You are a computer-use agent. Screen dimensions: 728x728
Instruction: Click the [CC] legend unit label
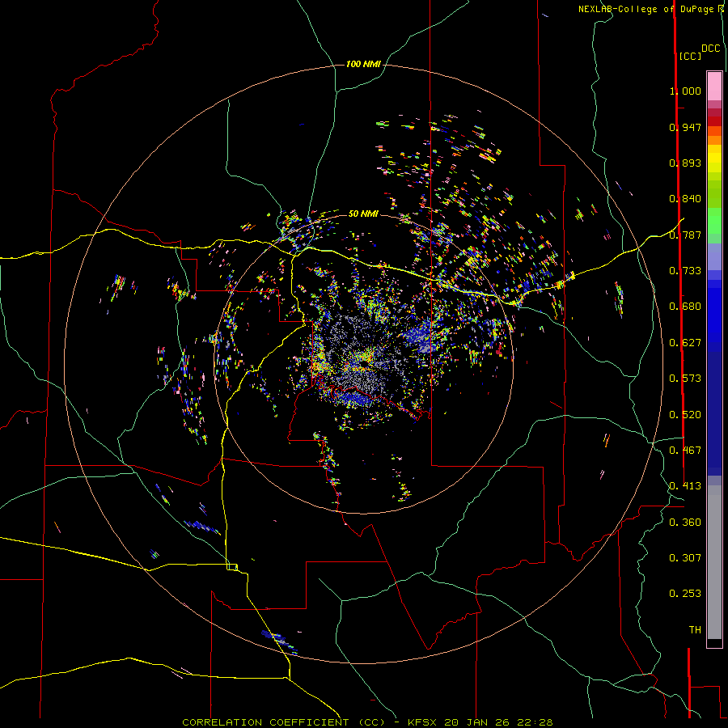point(690,56)
